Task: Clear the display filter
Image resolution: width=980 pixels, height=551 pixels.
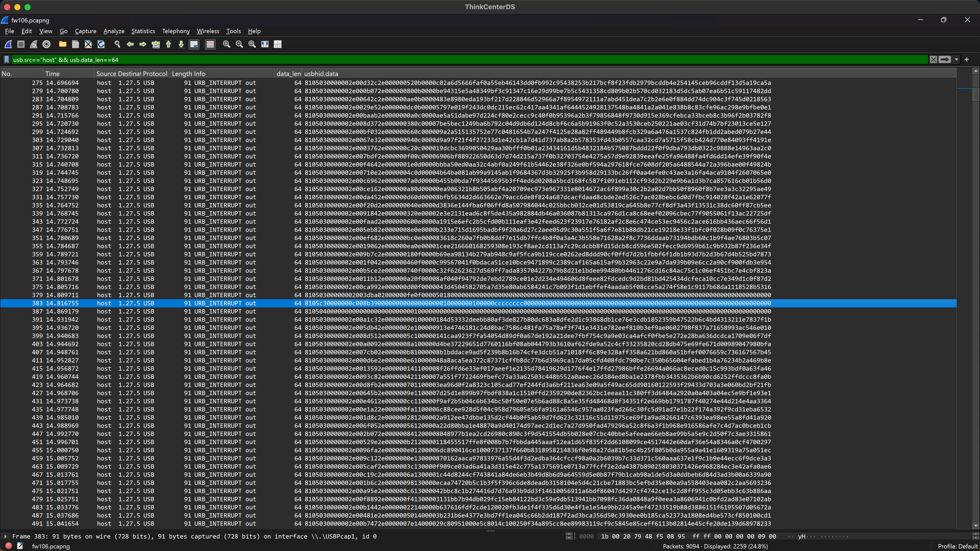Action: (933, 60)
